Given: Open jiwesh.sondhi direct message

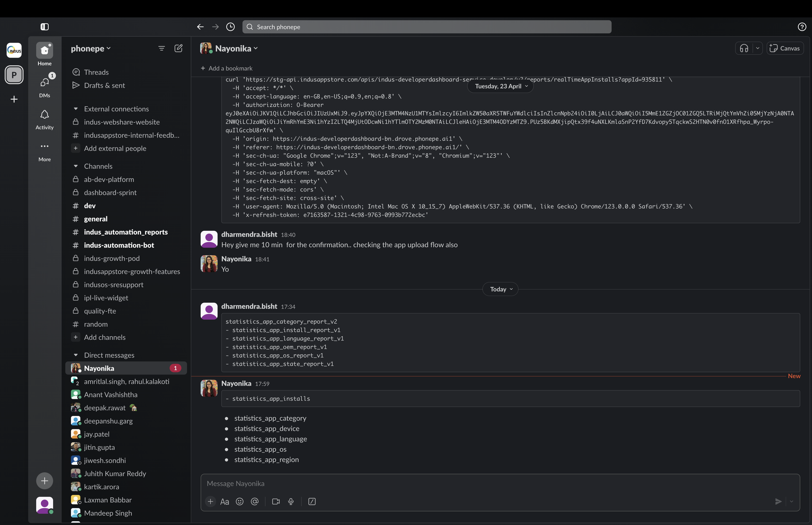Looking at the screenshot, I should click(126, 460).
